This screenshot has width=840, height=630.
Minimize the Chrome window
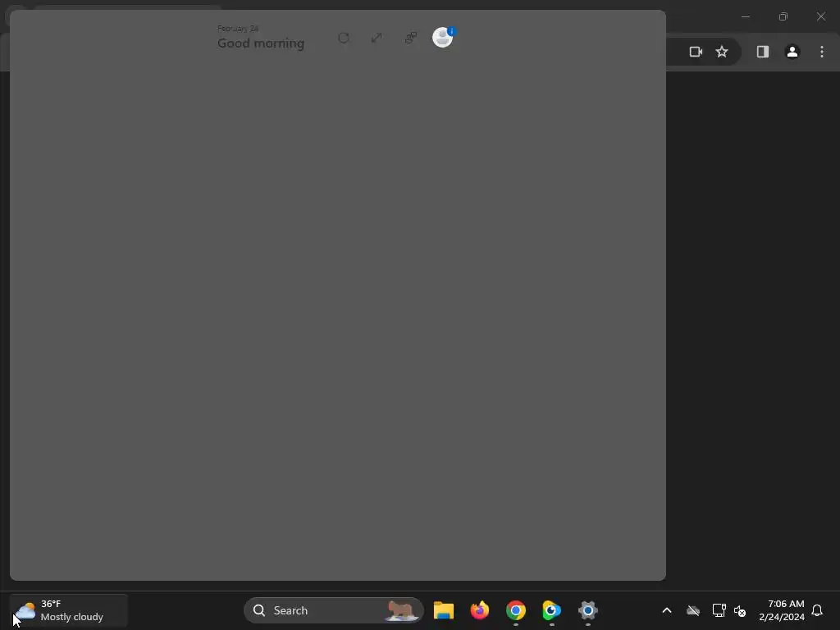[745, 16]
